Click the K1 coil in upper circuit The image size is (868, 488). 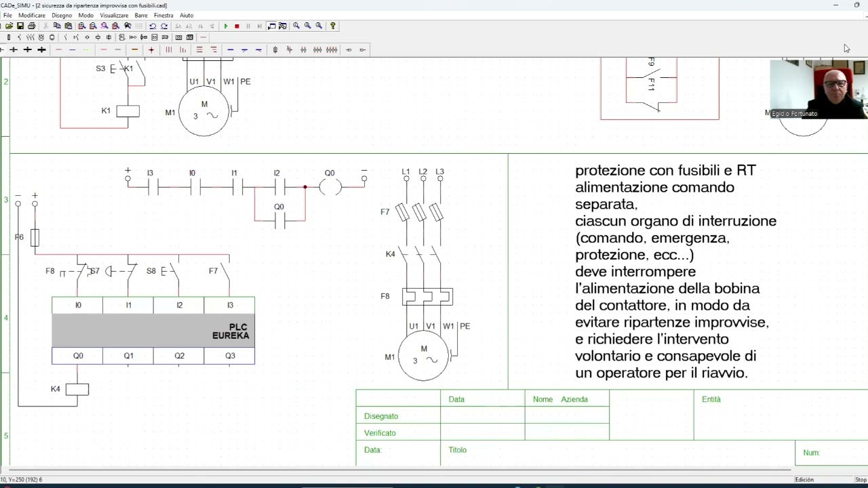pyautogui.click(x=127, y=111)
